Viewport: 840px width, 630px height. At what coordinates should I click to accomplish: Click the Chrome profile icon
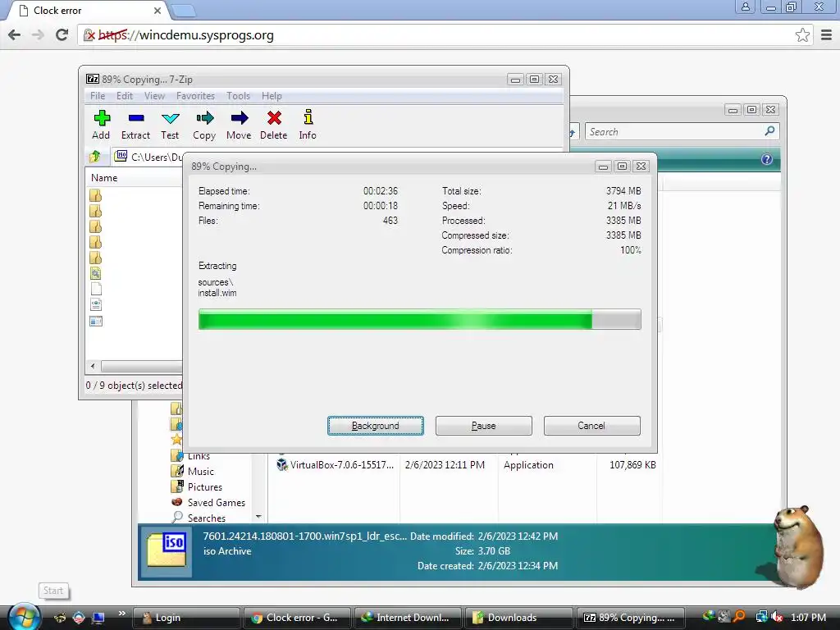(x=745, y=7)
